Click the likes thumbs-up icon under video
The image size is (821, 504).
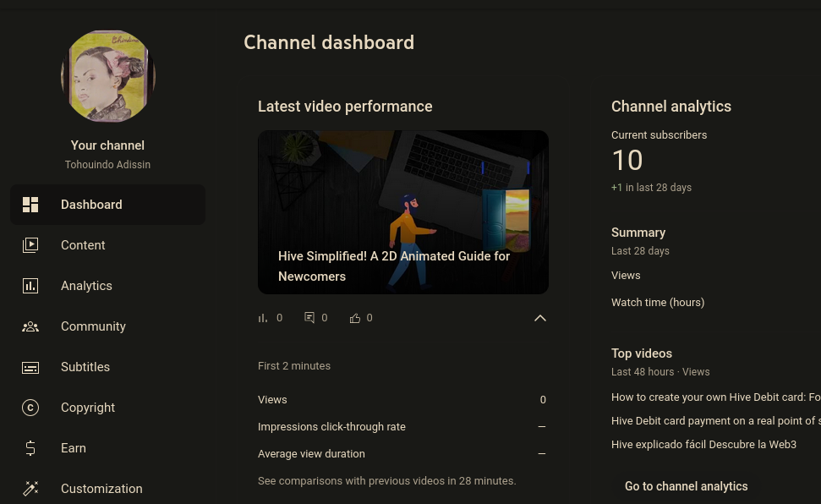point(355,318)
